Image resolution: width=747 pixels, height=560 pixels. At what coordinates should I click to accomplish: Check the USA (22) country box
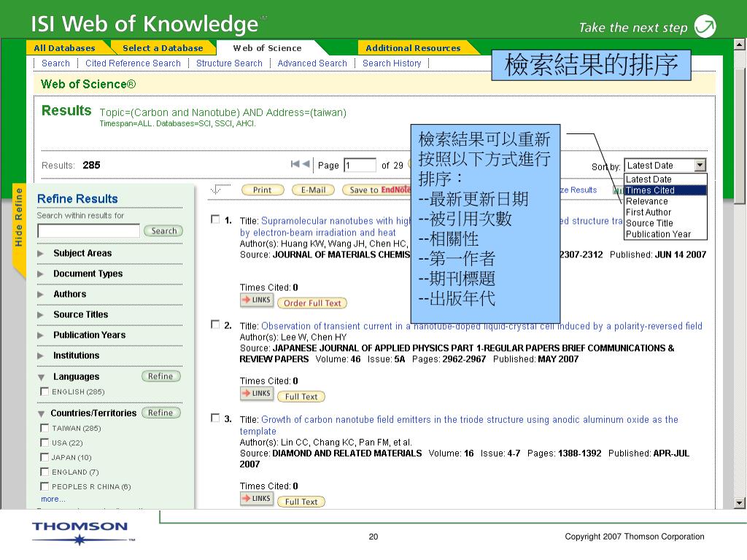click(44, 443)
